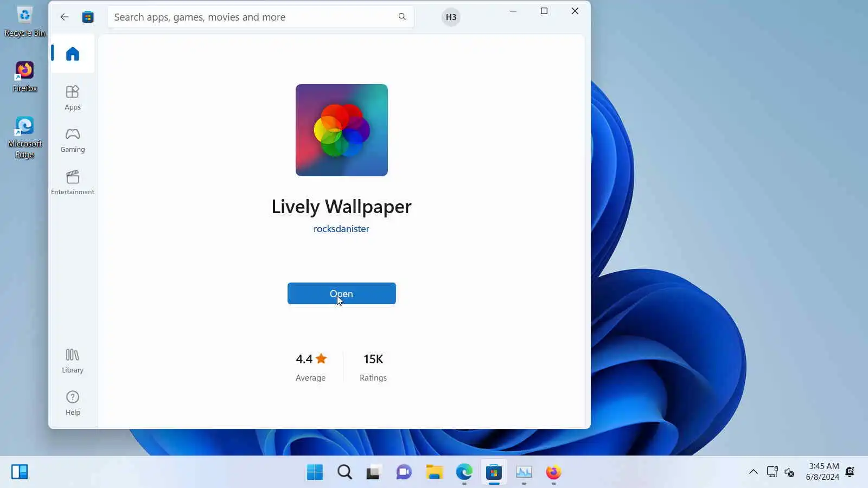Click the 4.4 average rating
This screenshot has height=488, width=868.
point(311,367)
